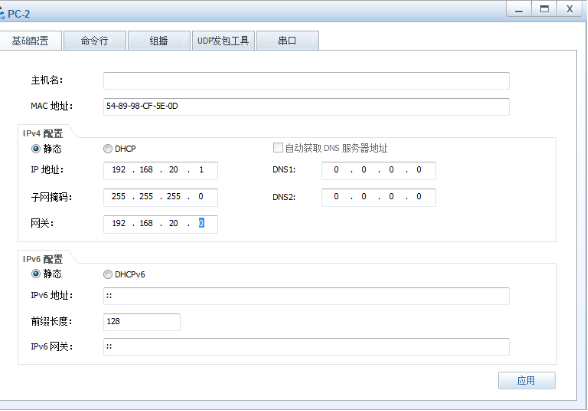Click the DNS2 address field
This screenshot has width=588, height=411.
pos(378,197)
